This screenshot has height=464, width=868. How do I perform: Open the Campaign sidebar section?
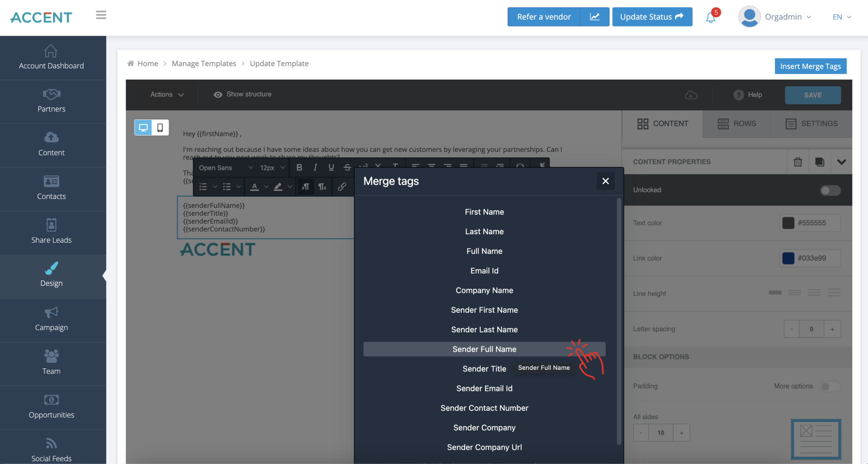pyautogui.click(x=51, y=320)
